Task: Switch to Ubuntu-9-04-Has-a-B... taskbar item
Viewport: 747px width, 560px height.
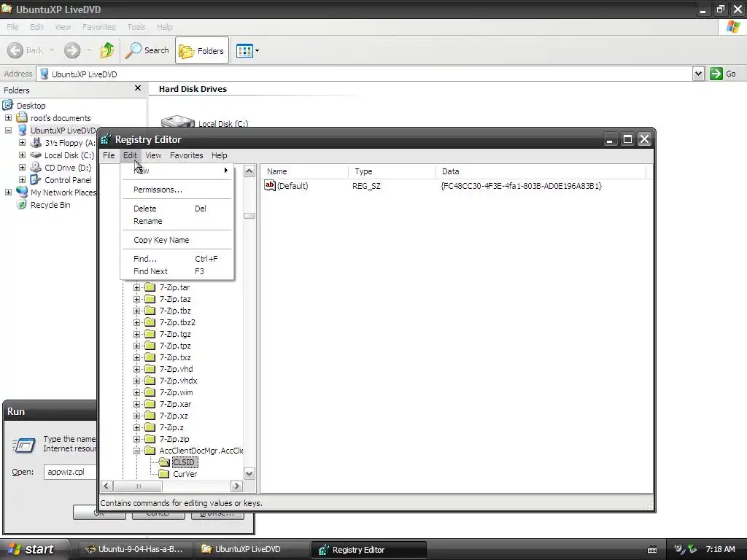Action: pyautogui.click(x=135, y=549)
